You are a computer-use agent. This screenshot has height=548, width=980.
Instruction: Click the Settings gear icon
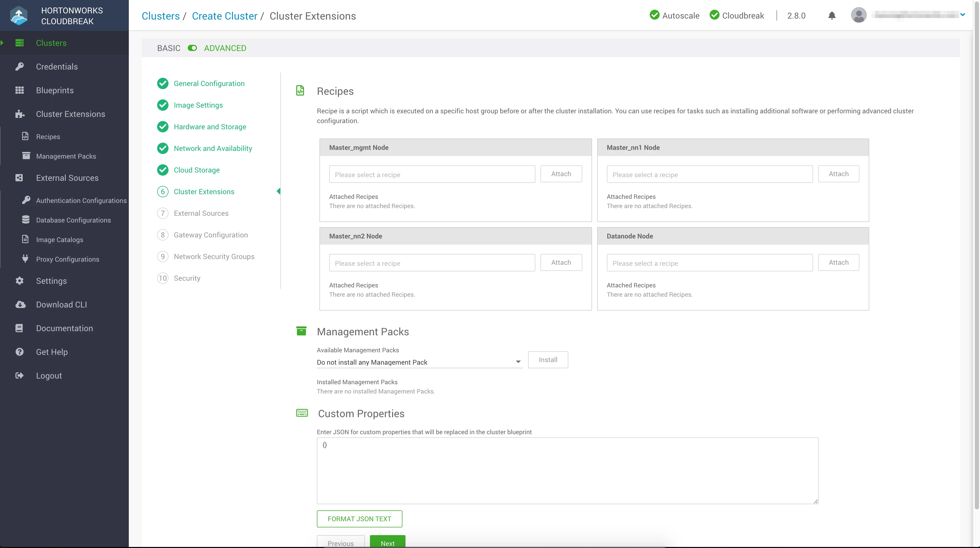point(19,281)
